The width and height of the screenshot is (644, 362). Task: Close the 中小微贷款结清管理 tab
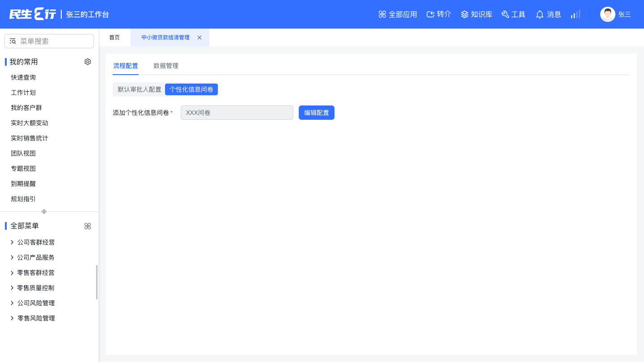[199, 38]
